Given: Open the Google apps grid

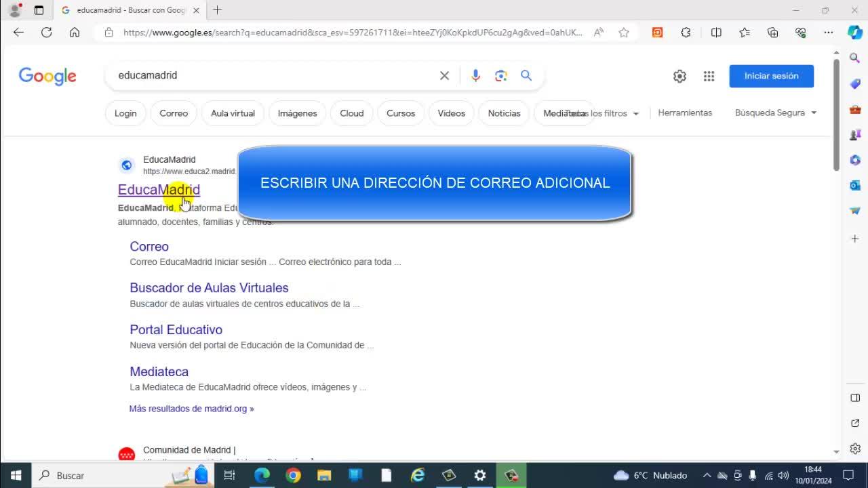Looking at the screenshot, I should point(709,76).
